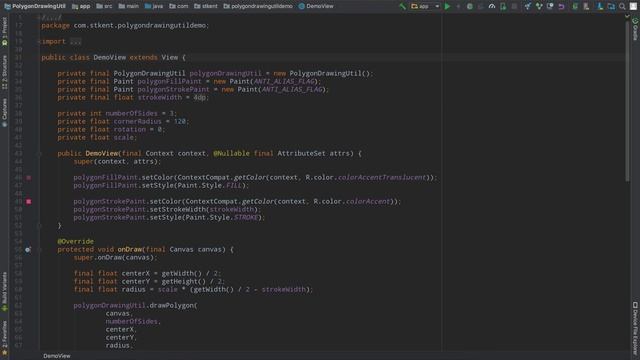This screenshot has width=640, height=360.
Task: Click on 'cornerRadius' field declaration
Action: coord(138,122)
